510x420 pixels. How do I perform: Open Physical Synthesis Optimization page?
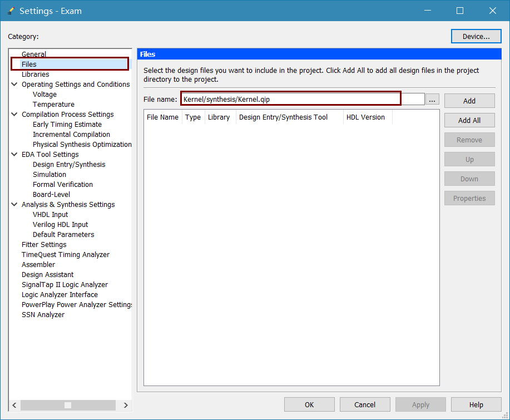(x=82, y=145)
